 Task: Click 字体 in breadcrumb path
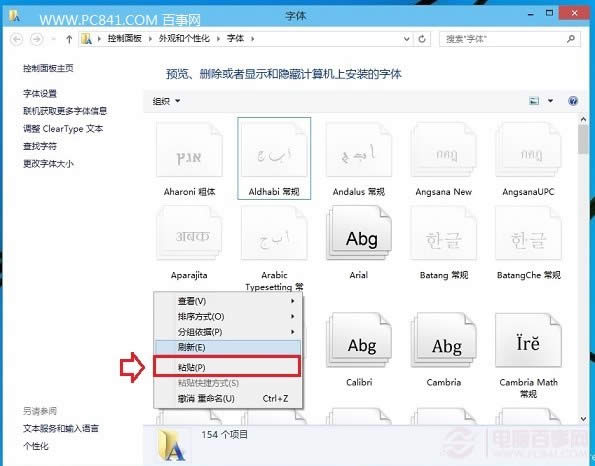(235, 39)
